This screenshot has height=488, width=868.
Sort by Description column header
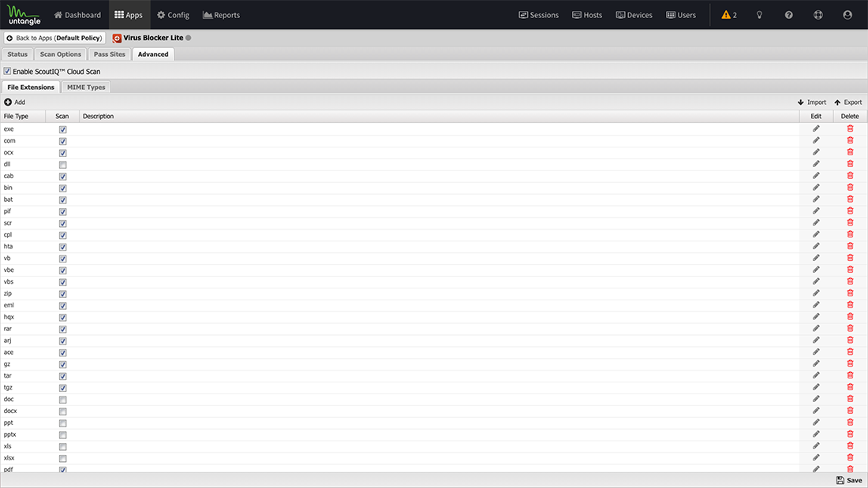440,116
